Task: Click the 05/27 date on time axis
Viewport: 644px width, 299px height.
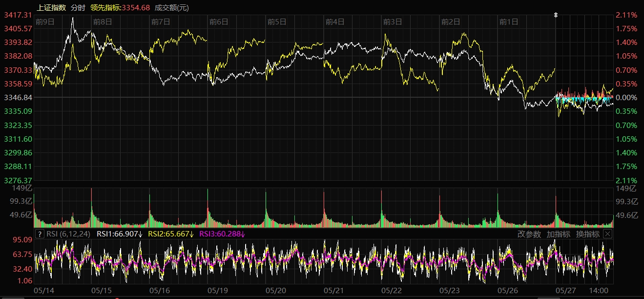Action: click(566, 290)
